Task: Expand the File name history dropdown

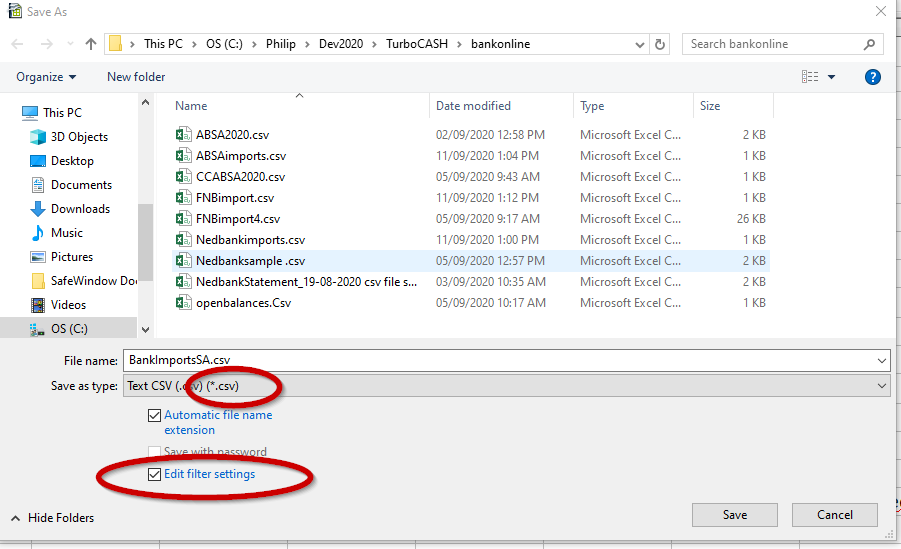Action: click(881, 361)
